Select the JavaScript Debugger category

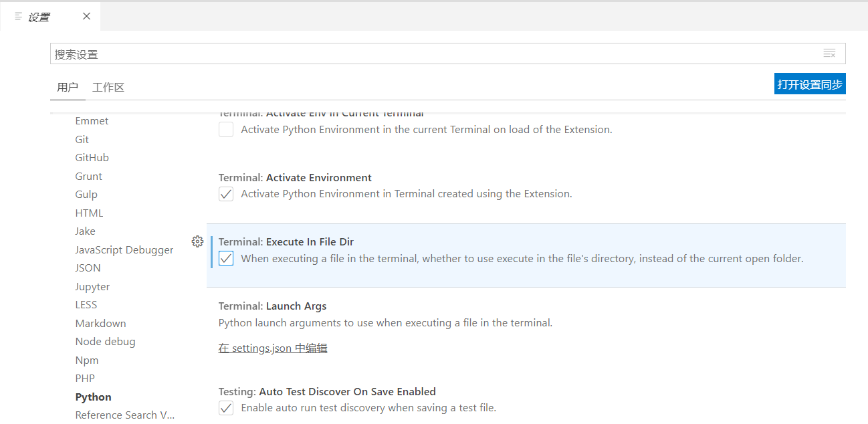click(124, 249)
